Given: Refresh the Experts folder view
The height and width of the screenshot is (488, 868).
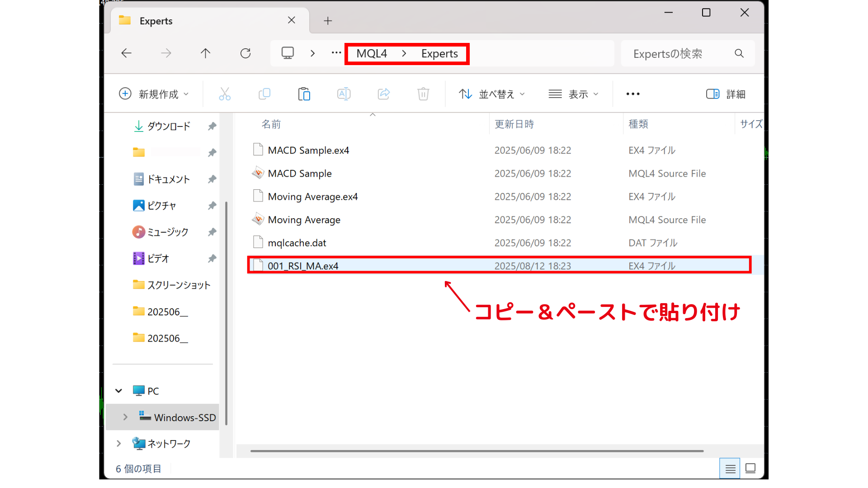Looking at the screenshot, I should 245,53.
